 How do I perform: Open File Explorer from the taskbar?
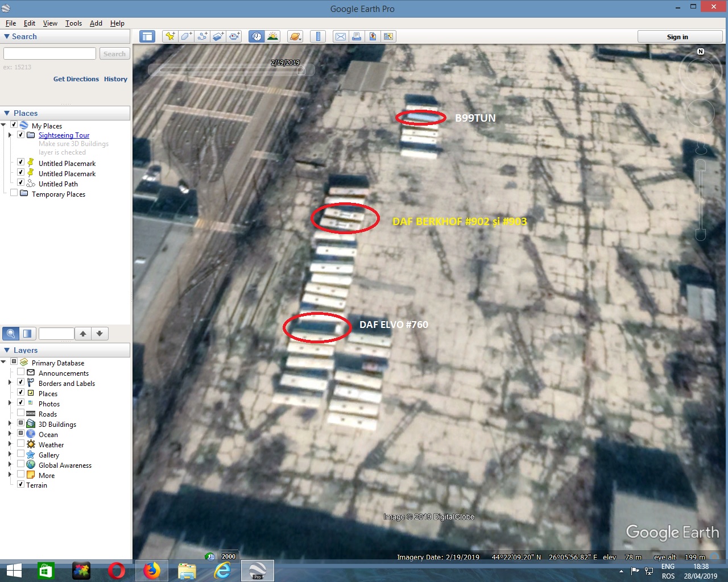click(187, 571)
